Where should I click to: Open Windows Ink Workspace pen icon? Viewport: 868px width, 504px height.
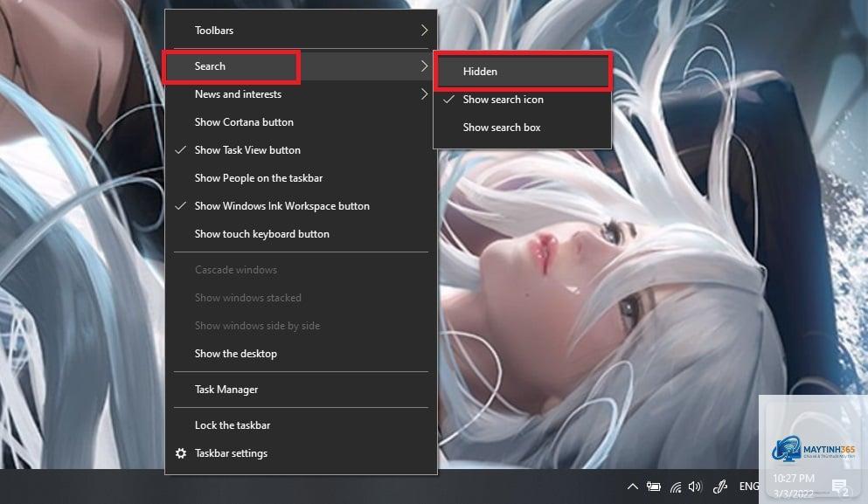(719, 487)
